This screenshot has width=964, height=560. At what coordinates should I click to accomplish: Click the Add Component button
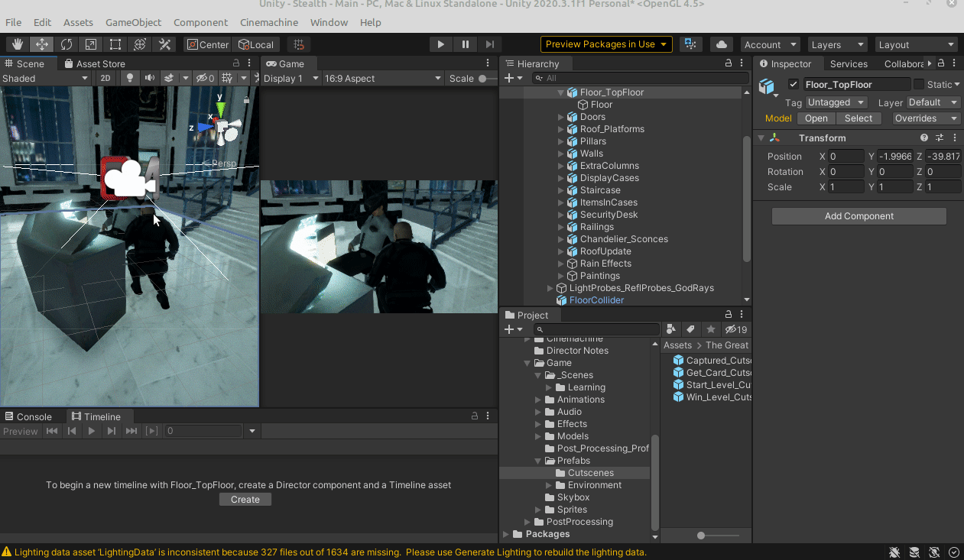coord(859,216)
